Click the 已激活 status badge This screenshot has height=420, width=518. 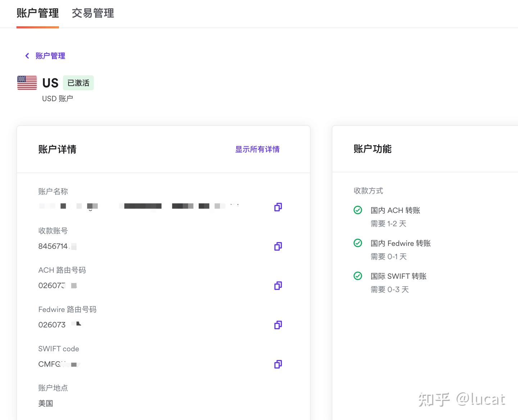(78, 83)
